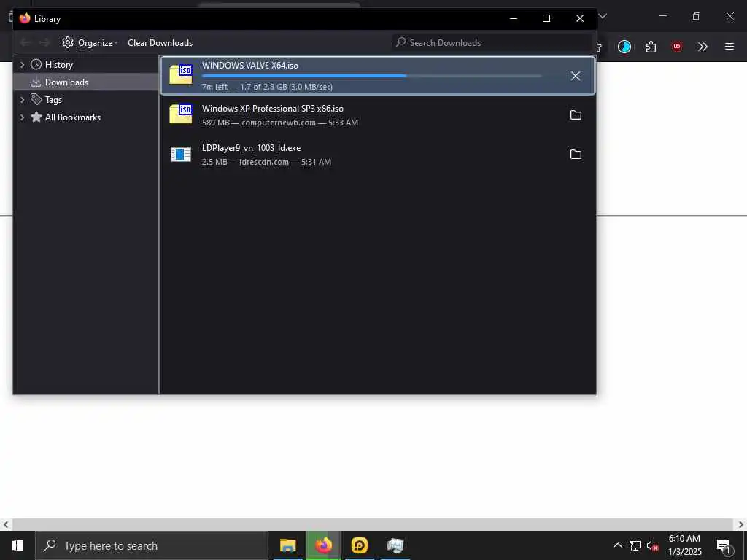Viewport: 747px width, 560px height.
Task: Click the Firefox taskbar icon
Action: click(x=323, y=545)
